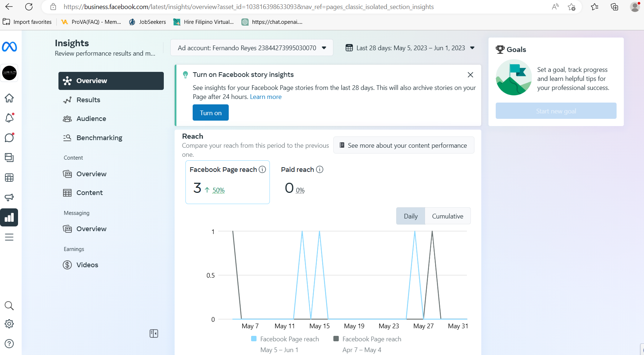Click the 0% paid reach change value
Image resolution: width=644 pixels, height=355 pixels.
(300, 190)
